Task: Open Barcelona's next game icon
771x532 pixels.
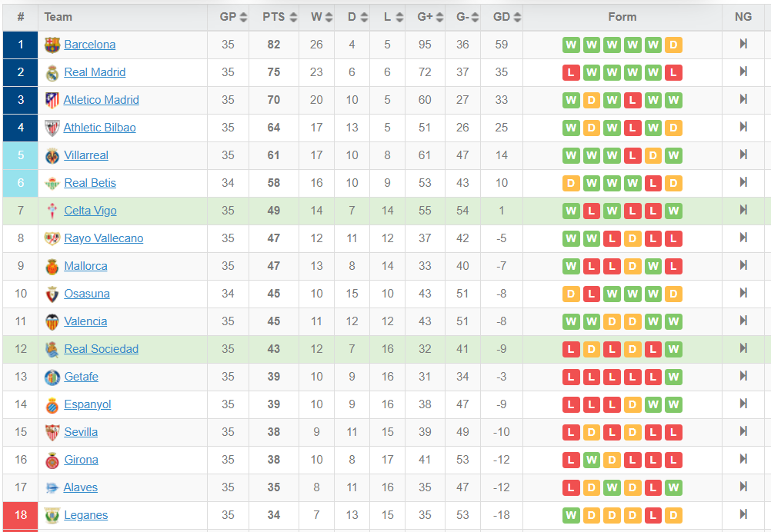Action: point(743,44)
